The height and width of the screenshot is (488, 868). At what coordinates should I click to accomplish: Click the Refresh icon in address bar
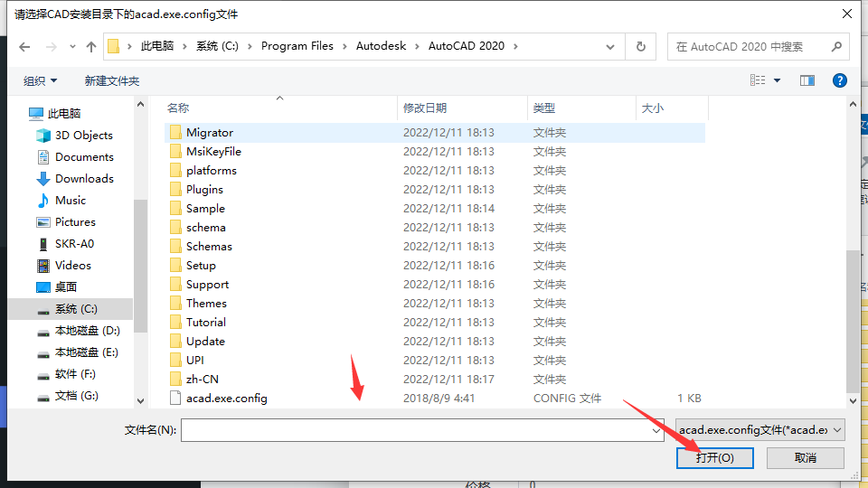click(640, 47)
